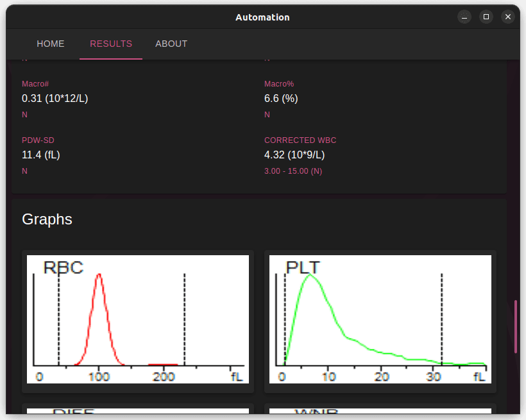Click the Graphs section heading
This screenshot has width=526, height=420.
[47, 219]
